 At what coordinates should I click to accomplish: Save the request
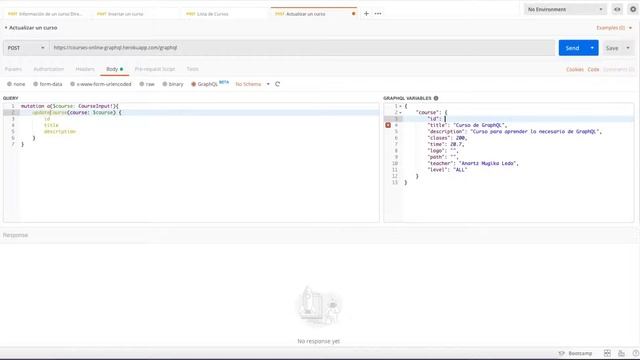[x=612, y=48]
